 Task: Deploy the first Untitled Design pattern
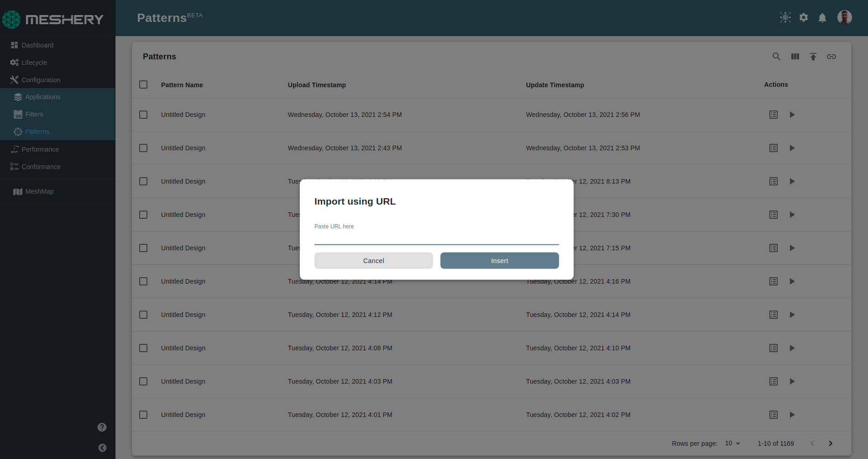coord(792,115)
